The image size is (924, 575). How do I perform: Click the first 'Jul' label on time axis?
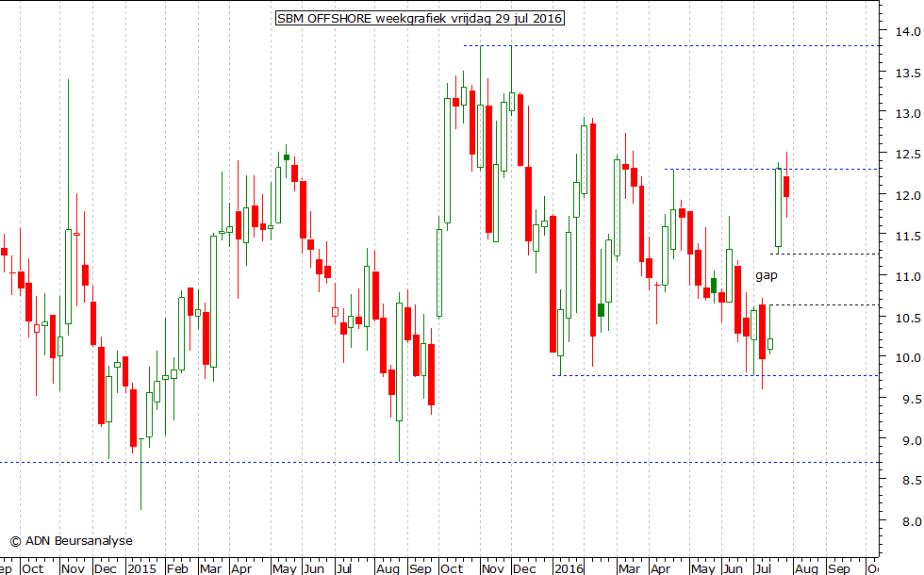(344, 568)
